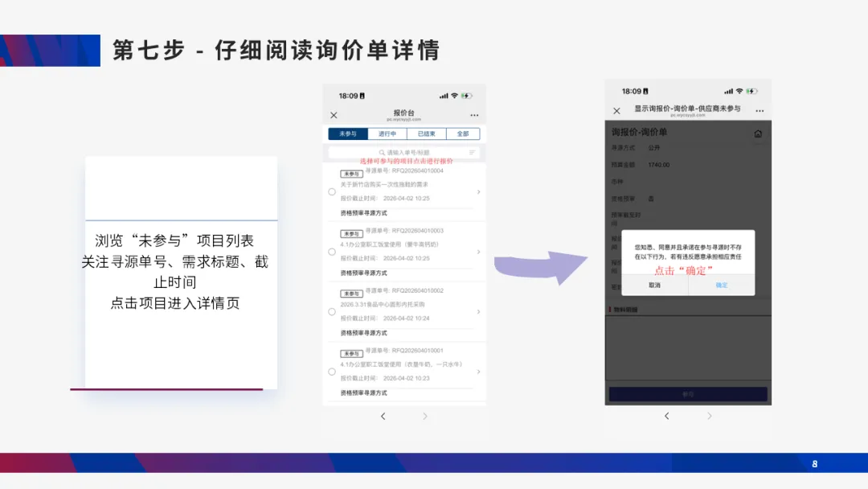Close the 询价单 page with the X icon

(616, 111)
